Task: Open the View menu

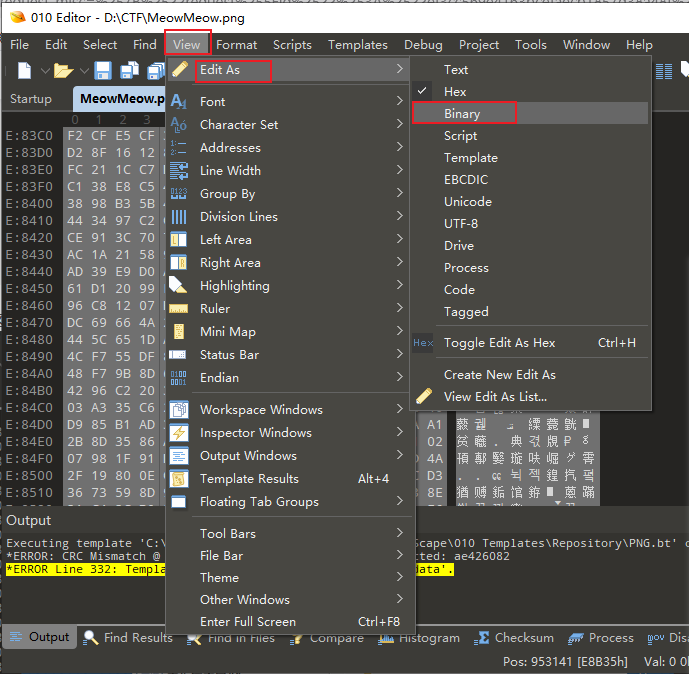Action: tap(187, 44)
